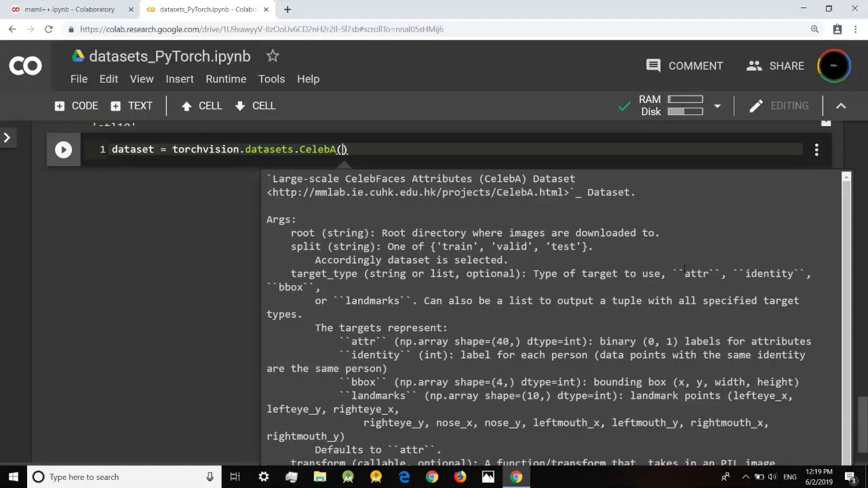Open Settings gear from the taskbar
This screenshot has height=488, width=868.
pos(263,477)
